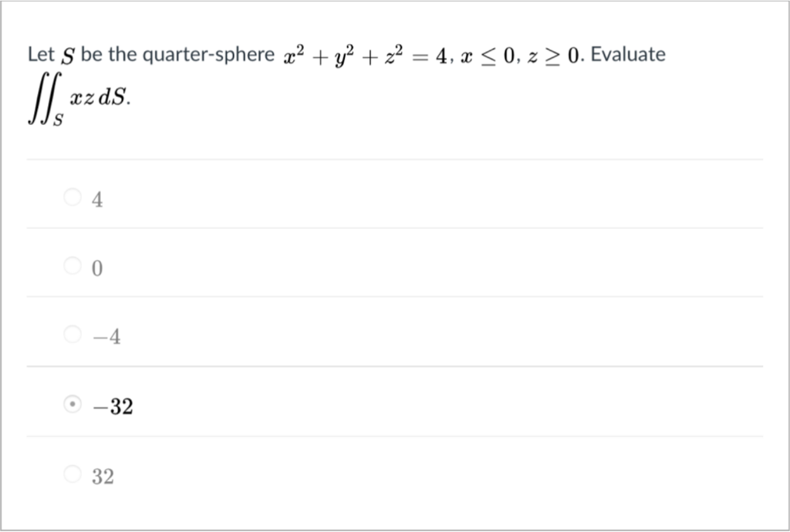Click the answer label reading -32
790x532 pixels.
tap(113, 404)
